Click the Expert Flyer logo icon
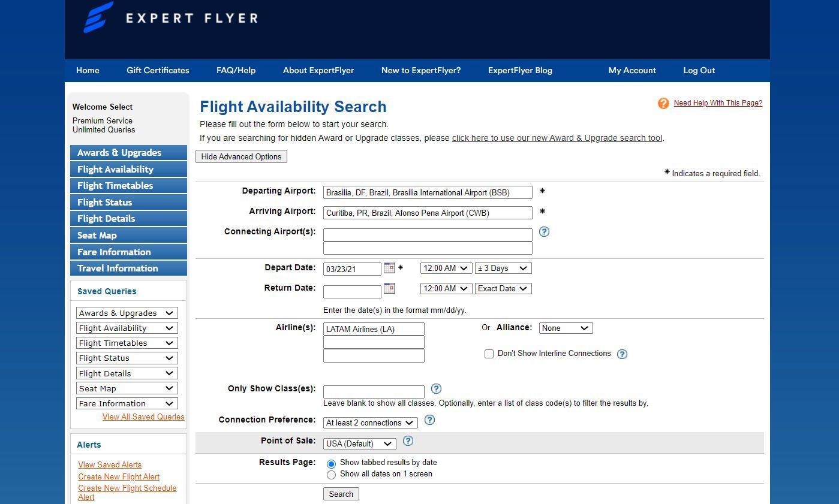The image size is (839, 504). click(98, 17)
